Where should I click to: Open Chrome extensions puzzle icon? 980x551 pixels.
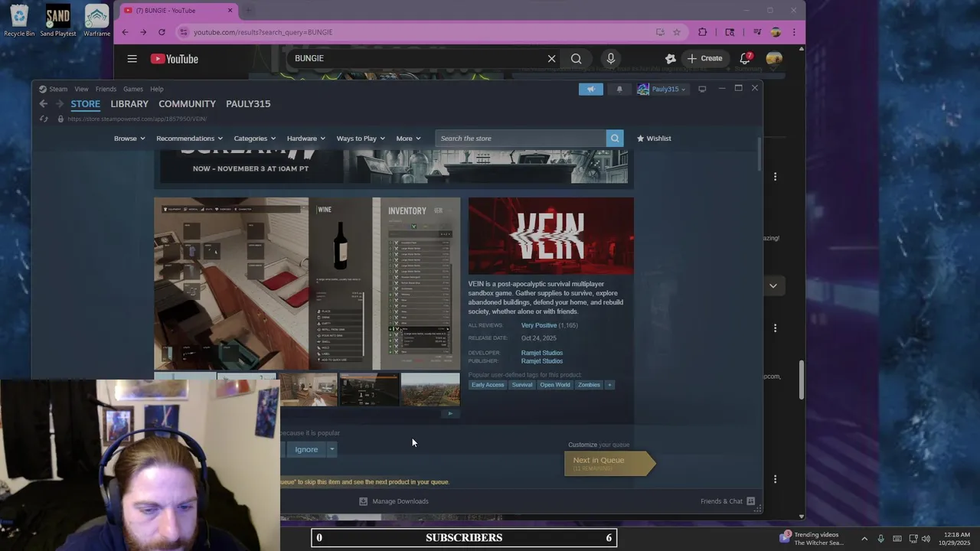pos(702,32)
